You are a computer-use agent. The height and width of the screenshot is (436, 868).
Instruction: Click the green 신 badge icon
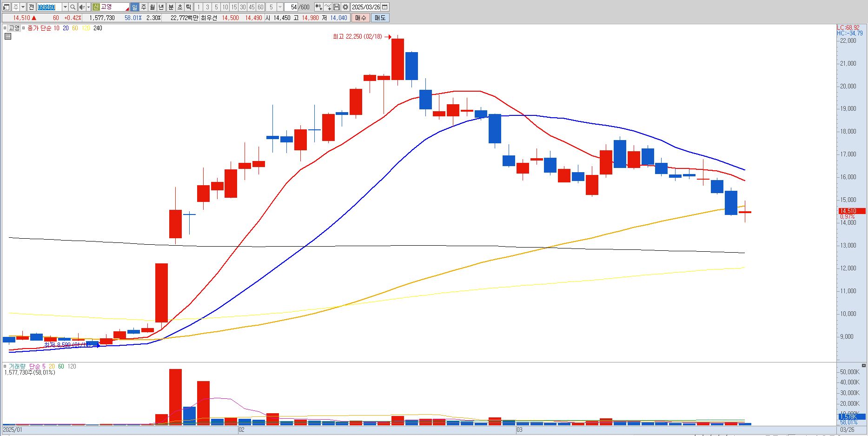pos(96,7)
